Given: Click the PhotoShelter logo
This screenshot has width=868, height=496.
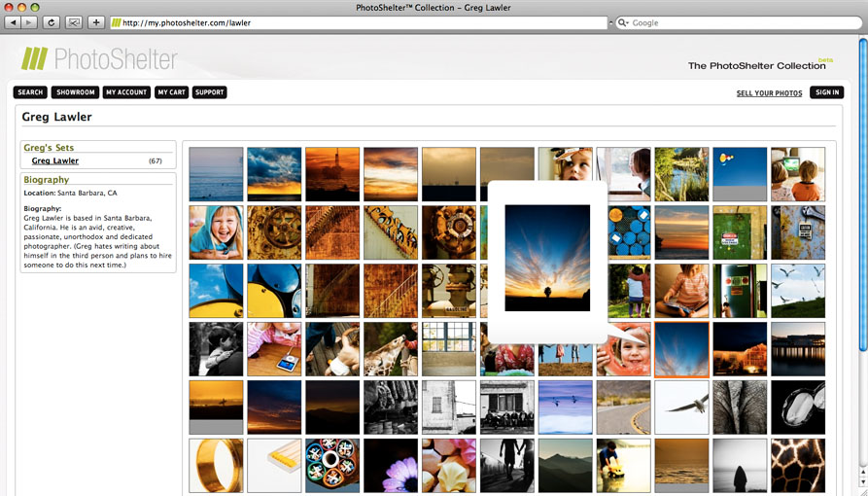Looking at the screenshot, I should [x=99, y=58].
